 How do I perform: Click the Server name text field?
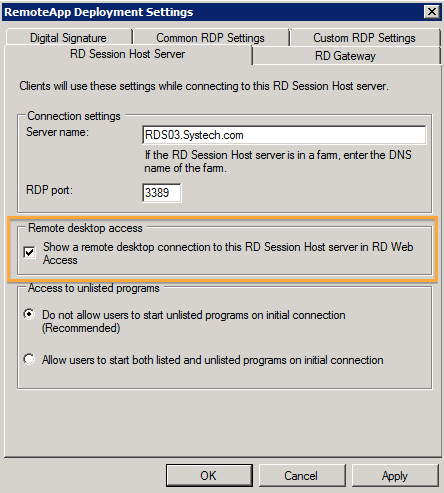pos(284,135)
